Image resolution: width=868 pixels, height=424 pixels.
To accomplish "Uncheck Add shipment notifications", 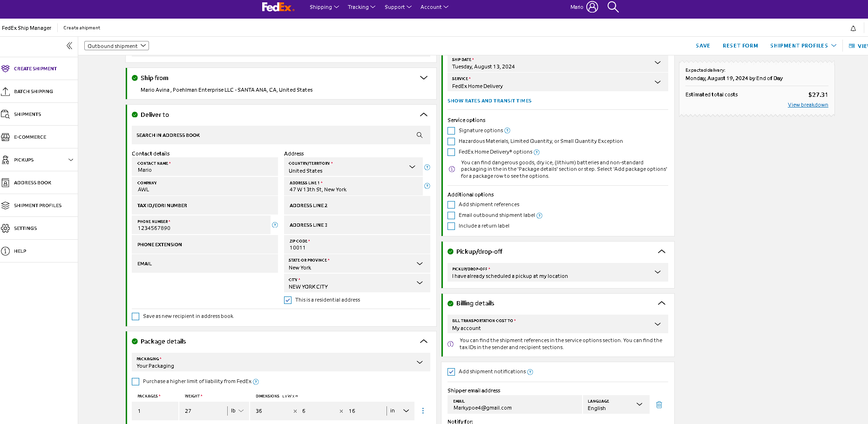I will [451, 372].
